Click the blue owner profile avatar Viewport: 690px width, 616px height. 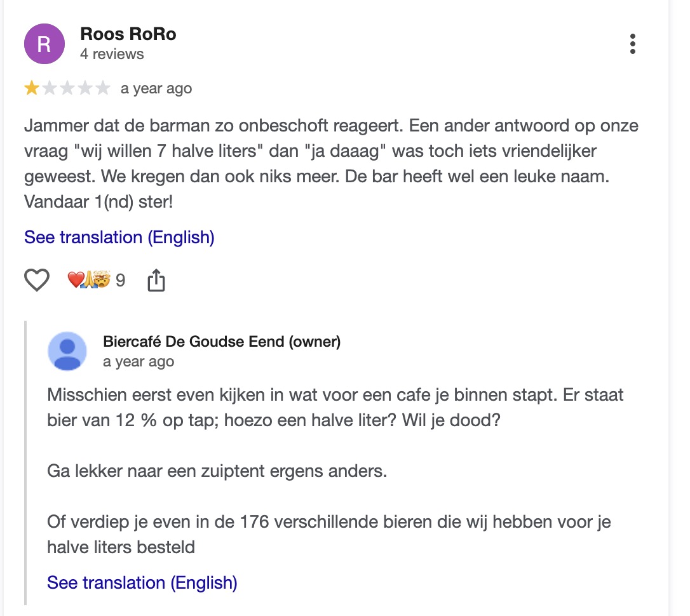pyautogui.click(x=67, y=351)
